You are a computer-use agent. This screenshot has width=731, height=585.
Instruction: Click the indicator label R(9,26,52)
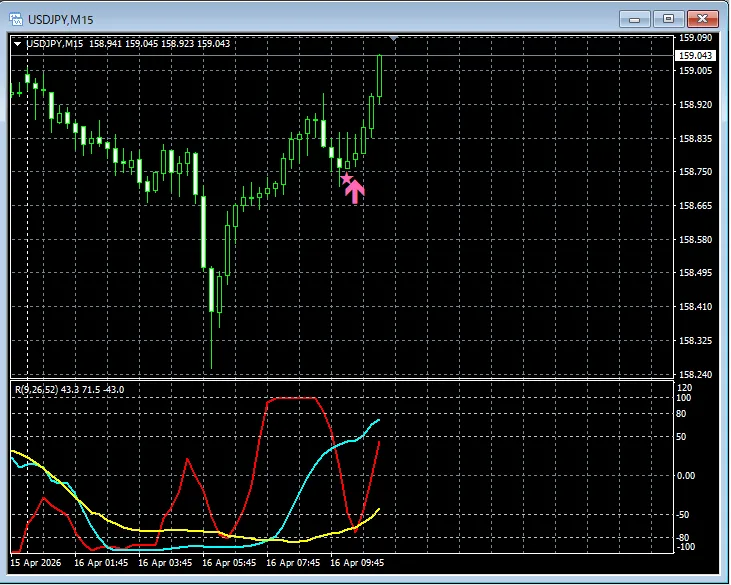click(x=37, y=390)
